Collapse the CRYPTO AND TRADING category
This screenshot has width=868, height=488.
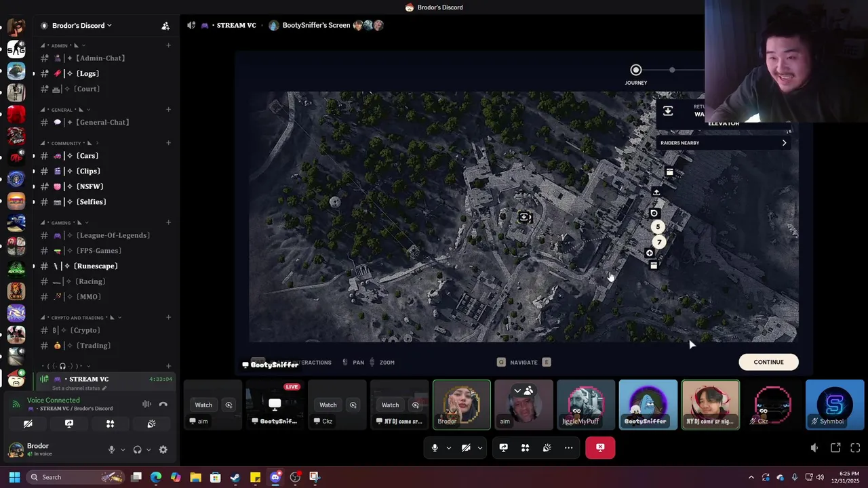pos(80,317)
